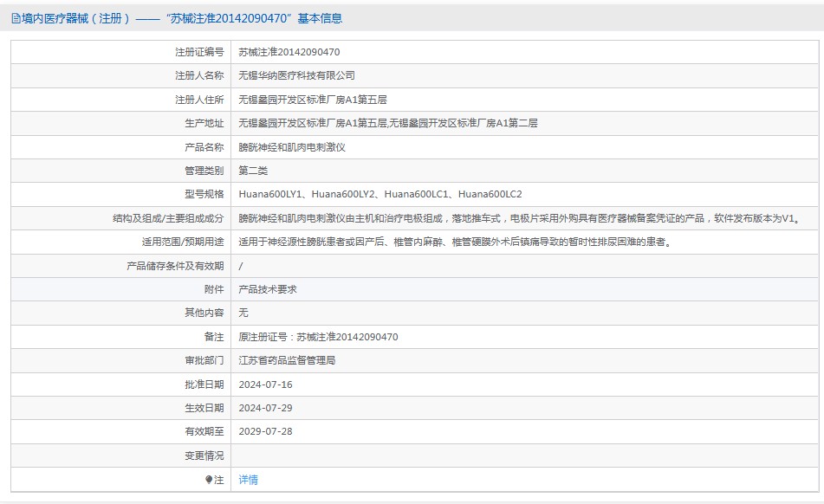Click the 适用范围/预期用途 description text
The width and height of the screenshot is (824, 504).
[455, 242]
